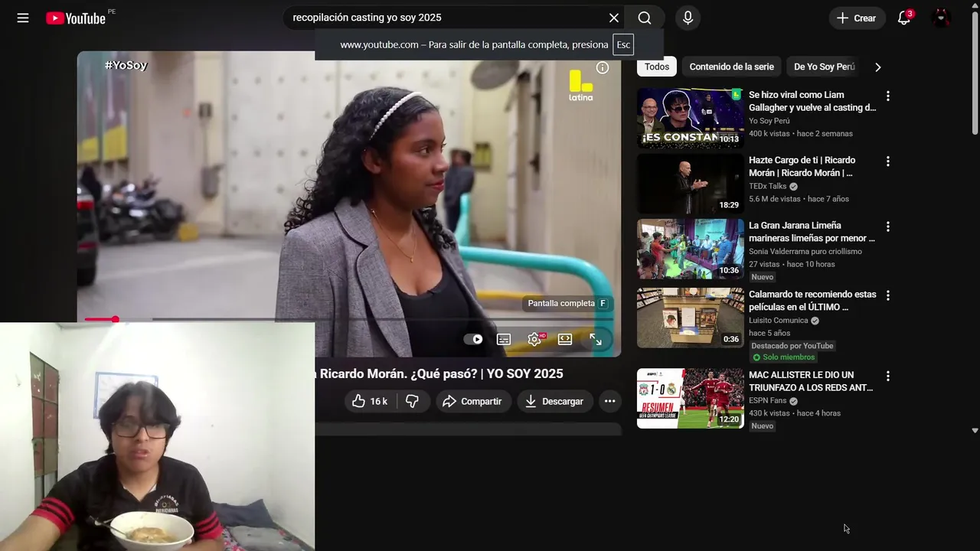This screenshot has height=551, width=980.
Task: Click Descargar download button
Action: (x=554, y=401)
